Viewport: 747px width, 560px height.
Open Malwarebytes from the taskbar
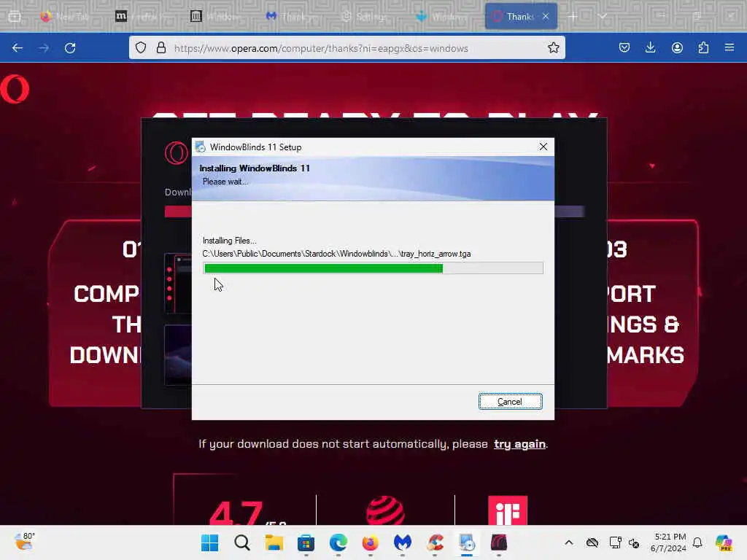pos(403,542)
